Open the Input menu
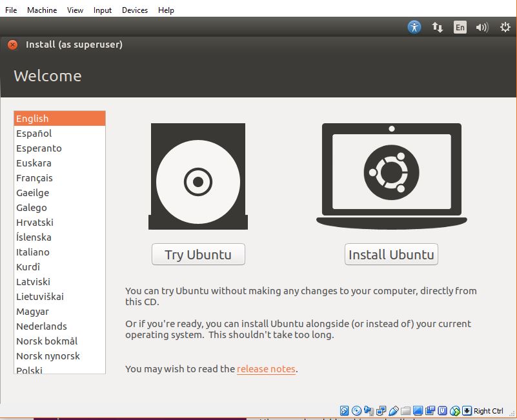This screenshot has height=420, width=517. pyautogui.click(x=102, y=10)
